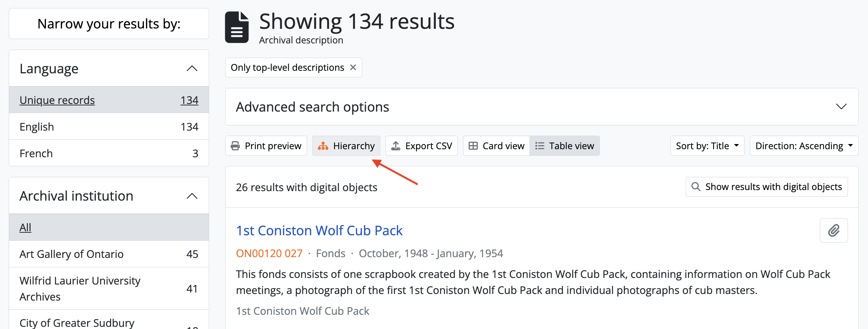Filter by French language
This screenshot has width=868, height=329.
pyautogui.click(x=36, y=153)
